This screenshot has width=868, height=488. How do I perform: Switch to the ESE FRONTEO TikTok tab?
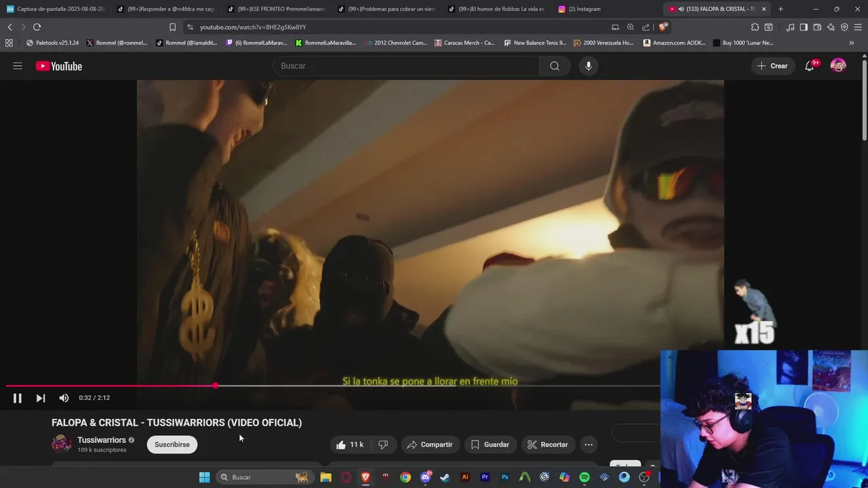click(276, 9)
